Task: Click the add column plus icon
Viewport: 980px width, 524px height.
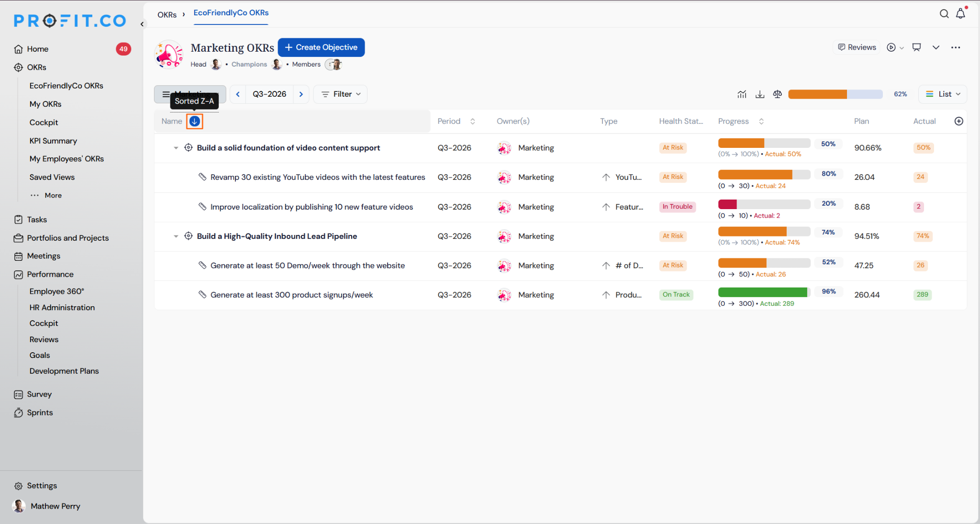Action: click(959, 121)
